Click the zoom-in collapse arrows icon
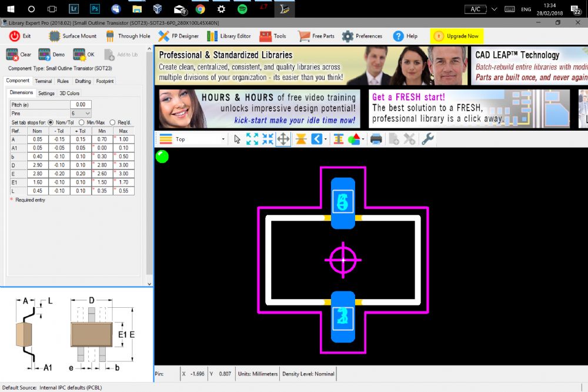 pos(268,139)
